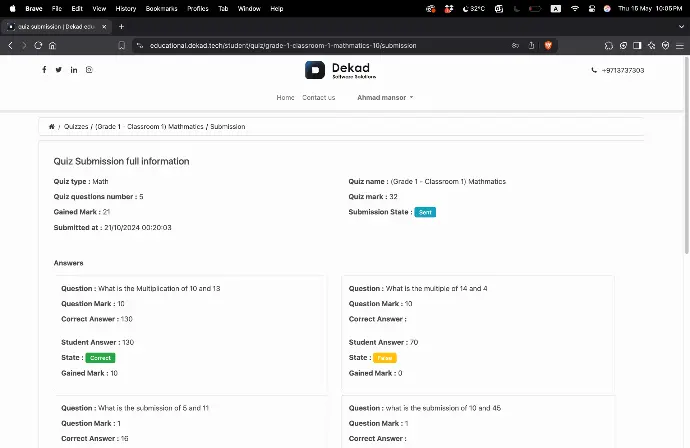Open the Twitter social link icon
Viewport: 690px width, 448px height.
[x=58, y=70]
